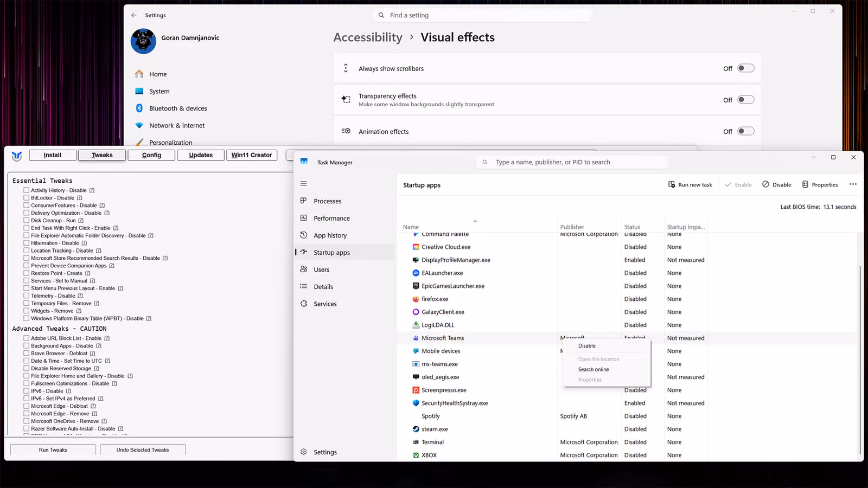
Task: Open Startup apps page in Task Manager
Action: click(345, 253)
